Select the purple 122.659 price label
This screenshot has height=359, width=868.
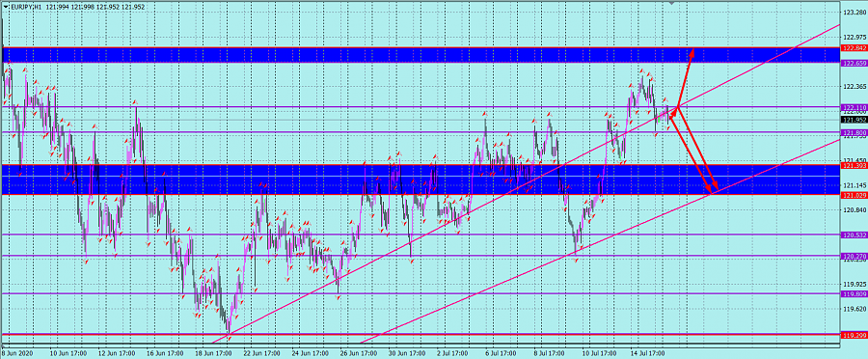pyautogui.click(x=854, y=63)
